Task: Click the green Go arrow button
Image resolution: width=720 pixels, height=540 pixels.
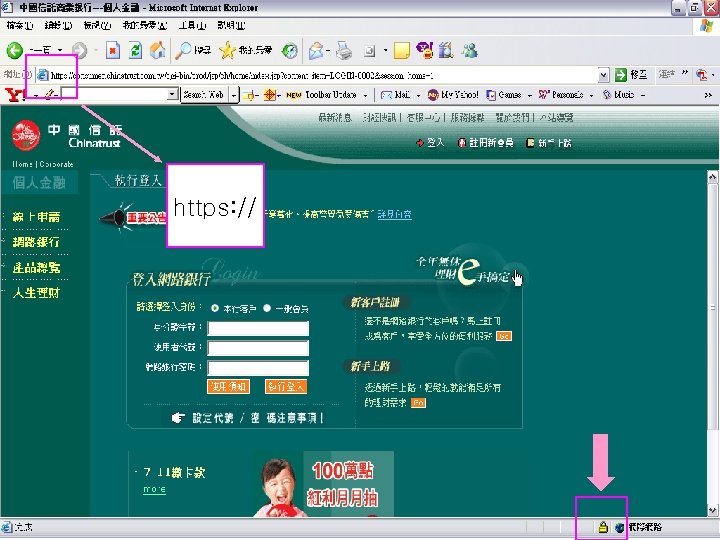Action: [x=621, y=75]
